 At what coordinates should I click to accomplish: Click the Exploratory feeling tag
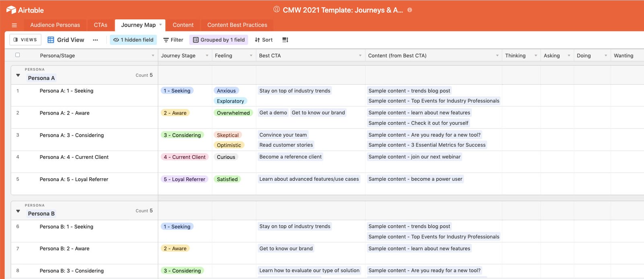230,101
